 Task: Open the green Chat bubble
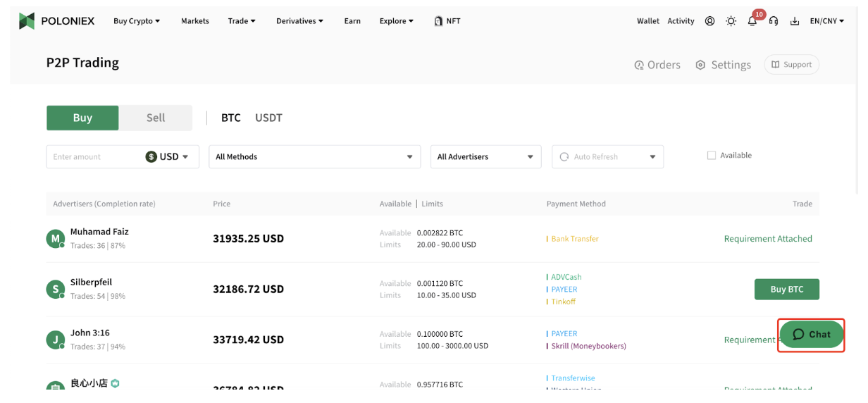(811, 335)
